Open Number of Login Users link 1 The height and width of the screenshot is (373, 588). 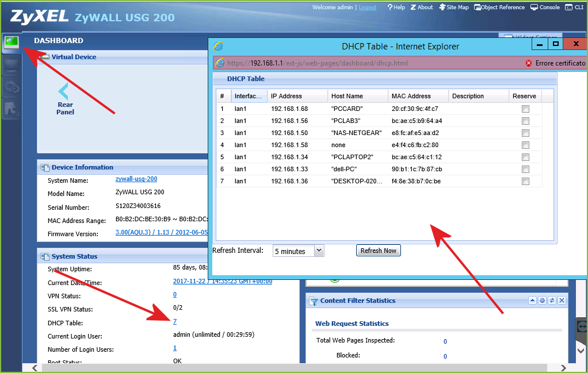point(175,348)
